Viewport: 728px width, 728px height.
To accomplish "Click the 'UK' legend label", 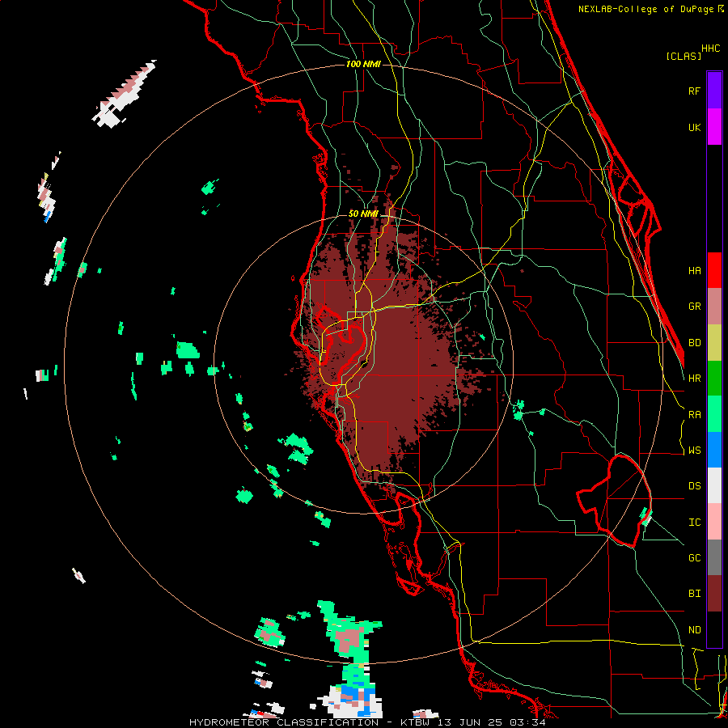I will (694, 127).
